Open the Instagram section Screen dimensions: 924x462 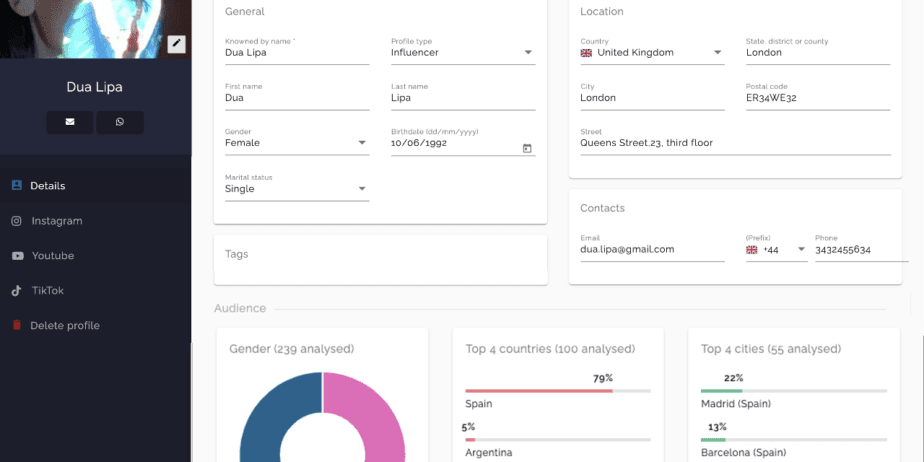[95, 221]
